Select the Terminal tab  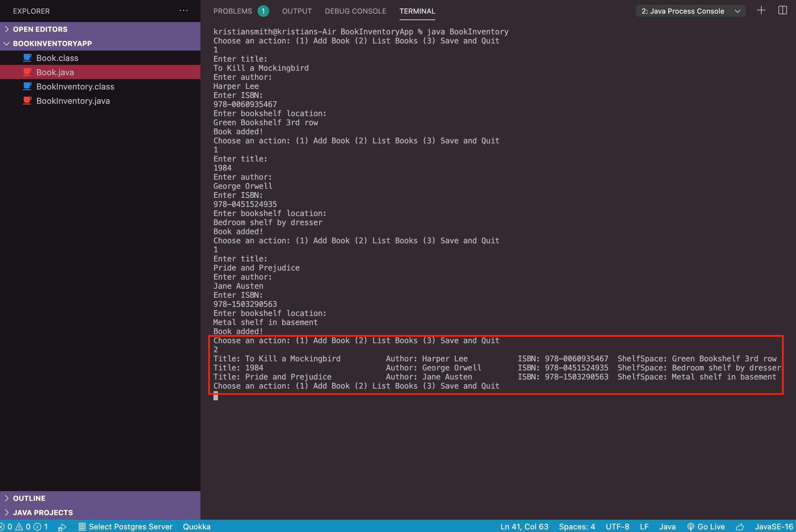(417, 11)
